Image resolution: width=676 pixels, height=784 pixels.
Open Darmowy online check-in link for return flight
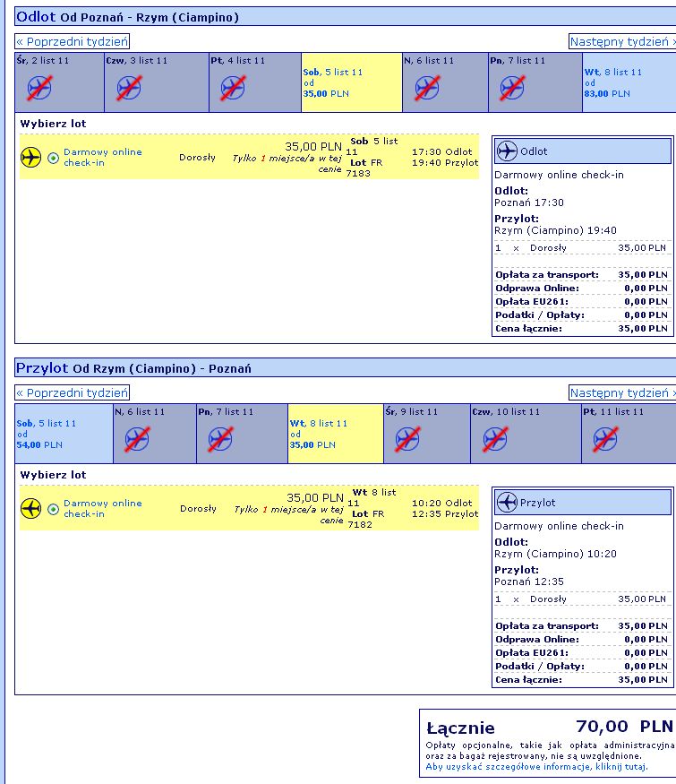[x=102, y=508]
